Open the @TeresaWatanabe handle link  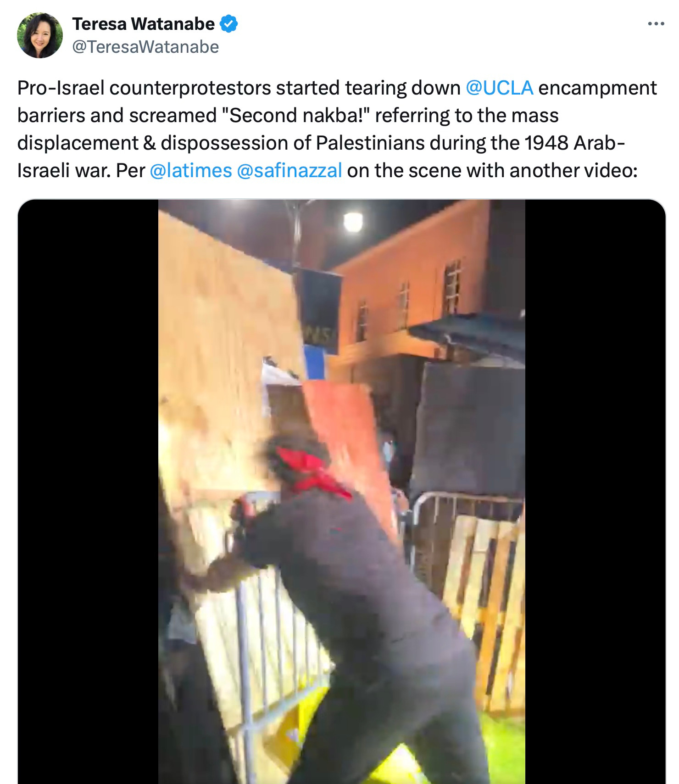tap(145, 47)
